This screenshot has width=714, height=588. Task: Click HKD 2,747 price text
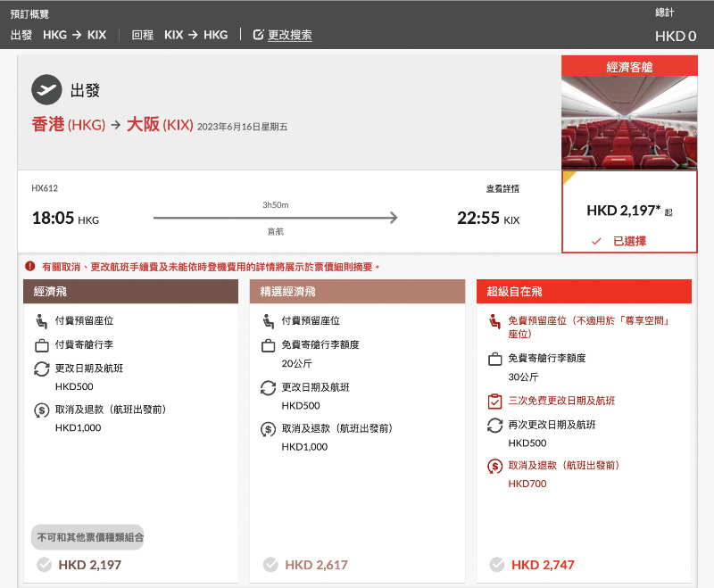tap(543, 565)
